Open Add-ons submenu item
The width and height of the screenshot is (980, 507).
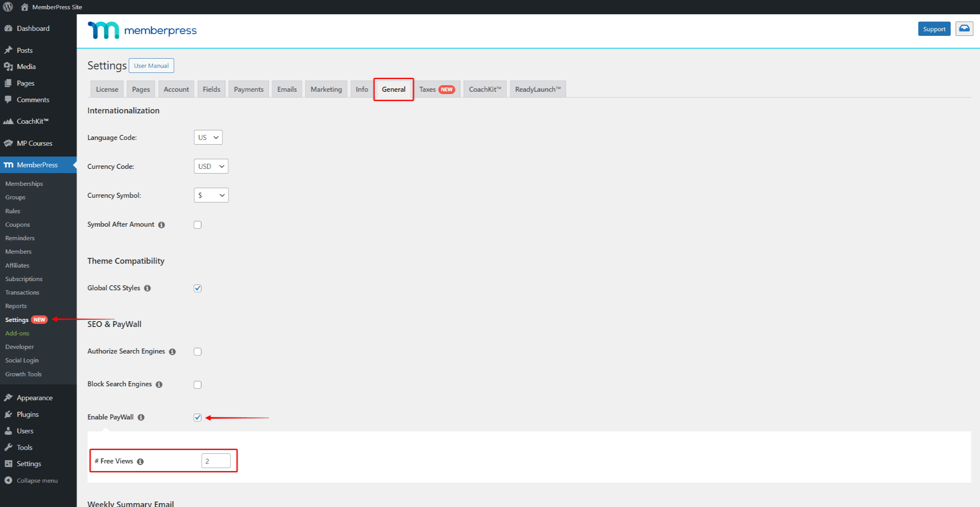click(x=17, y=333)
